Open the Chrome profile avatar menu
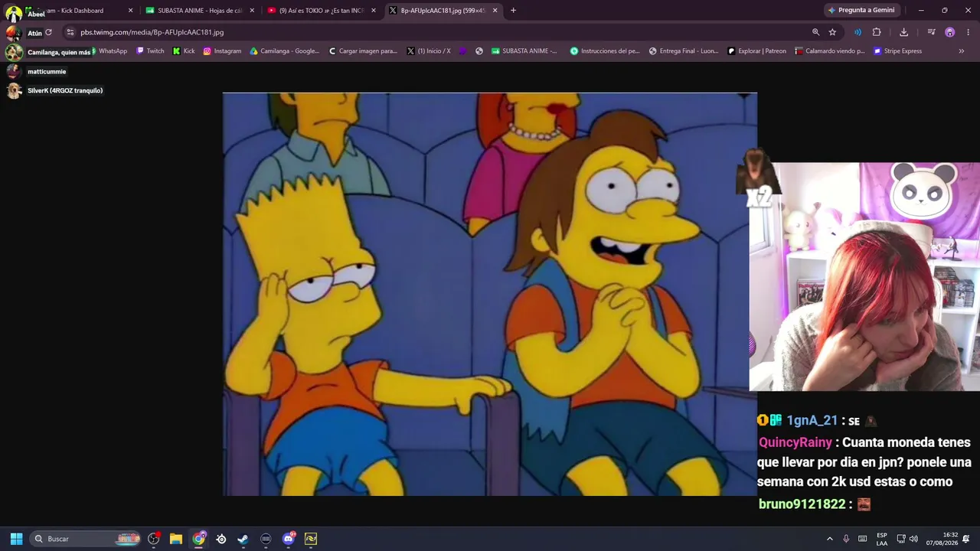Viewport: 980px width, 551px height. tap(949, 32)
